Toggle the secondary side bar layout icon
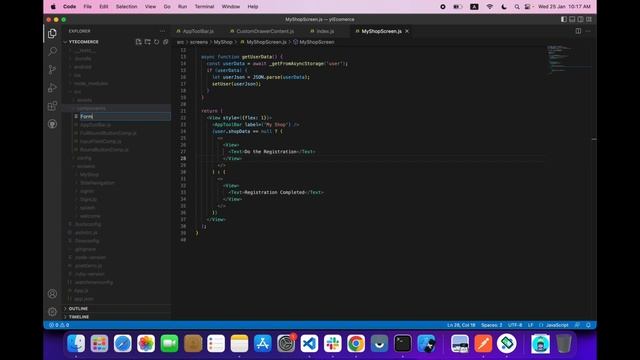 [x=580, y=19]
